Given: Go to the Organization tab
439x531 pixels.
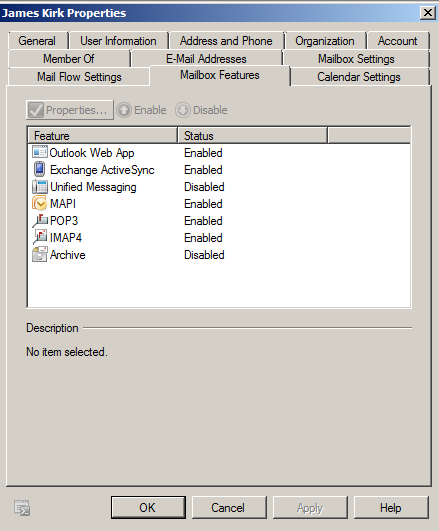Looking at the screenshot, I should tap(325, 41).
